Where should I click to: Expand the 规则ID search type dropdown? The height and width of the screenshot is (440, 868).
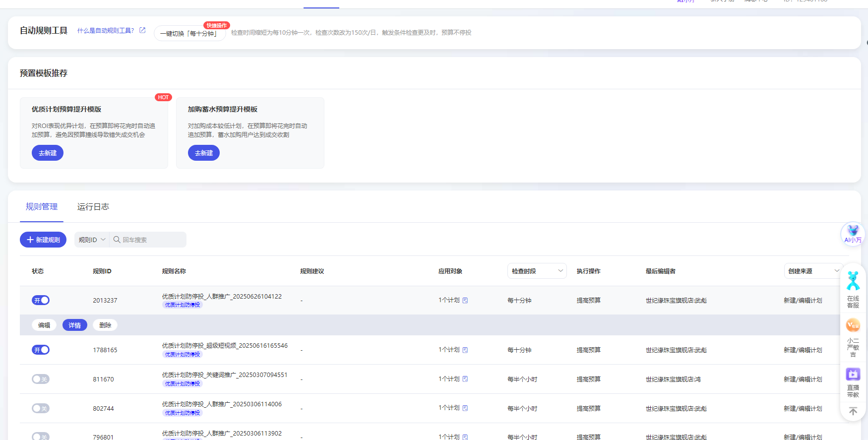(92, 240)
